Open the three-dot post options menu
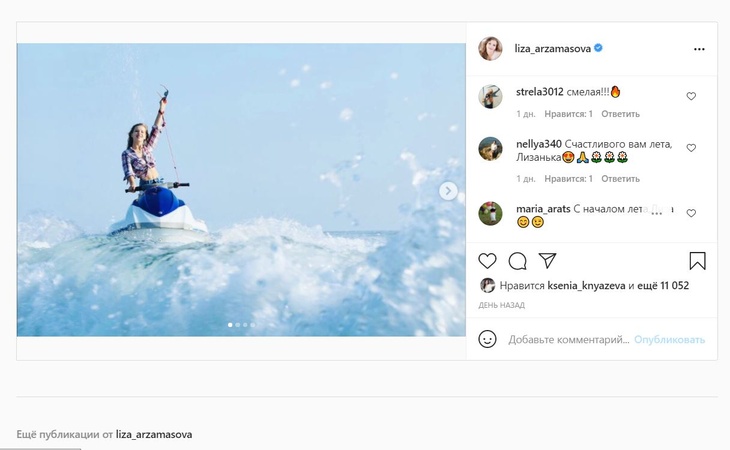The height and width of the screenshot is (450, 730). (699, 48)
